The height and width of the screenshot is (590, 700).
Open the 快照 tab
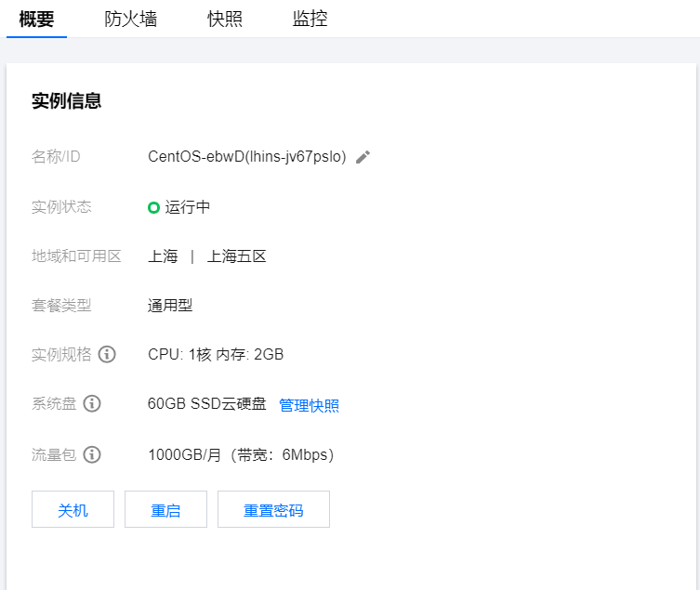click(225, 20)
